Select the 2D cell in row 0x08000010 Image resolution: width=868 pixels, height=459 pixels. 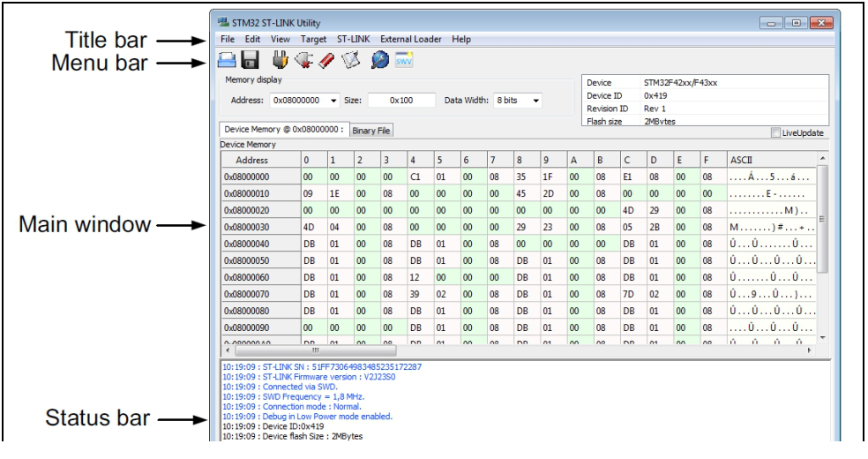point(554,194)
